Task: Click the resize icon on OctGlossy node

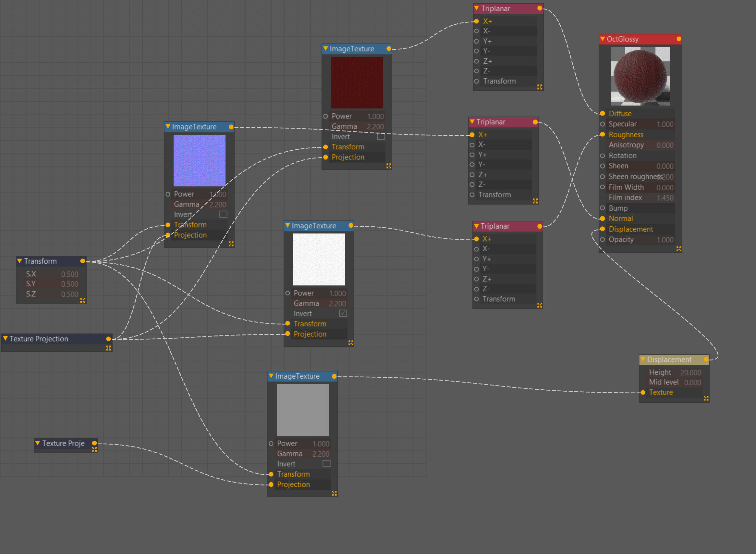Action: coord(678,248)
